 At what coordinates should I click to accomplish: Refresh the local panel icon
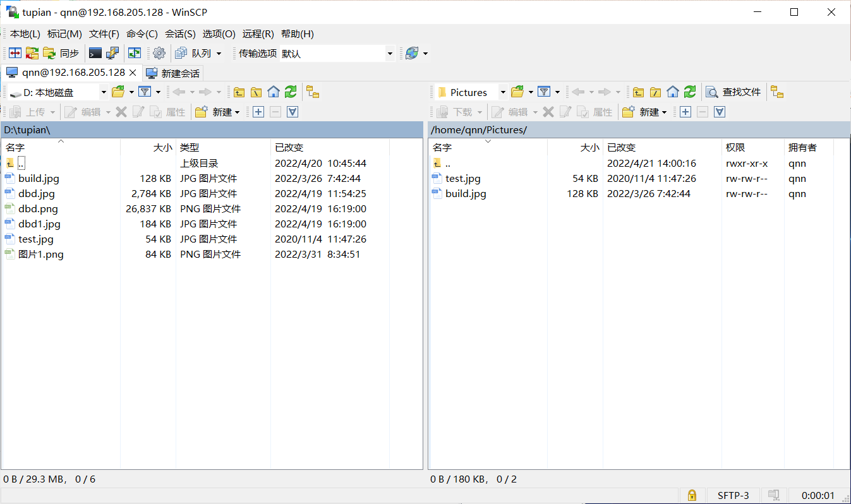click(x=291, y=92)
